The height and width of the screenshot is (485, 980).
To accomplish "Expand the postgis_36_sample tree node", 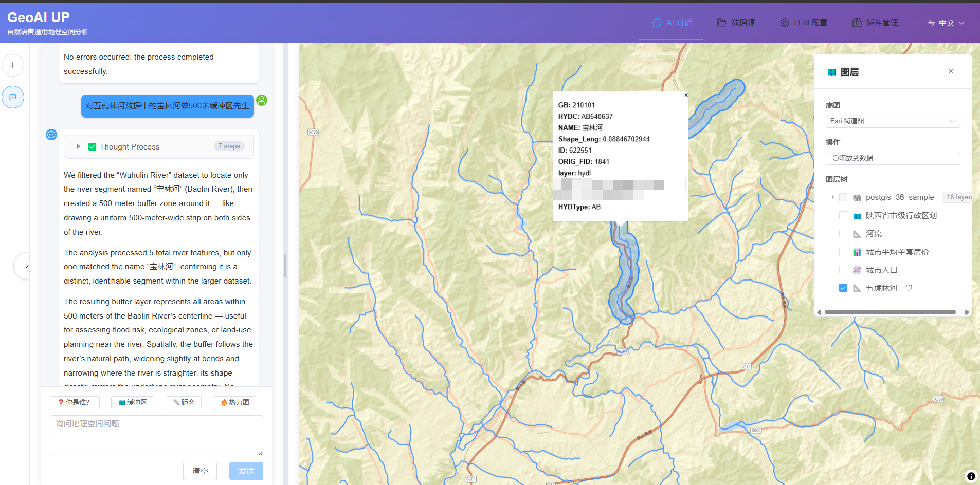I will (x=833, y=197).
